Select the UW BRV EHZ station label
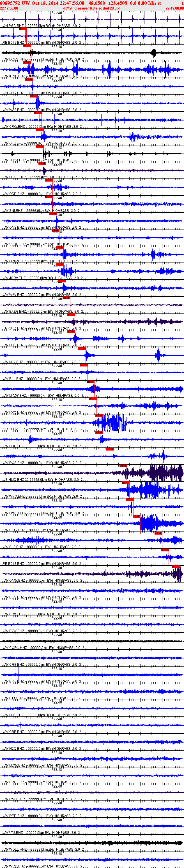This screenshot has width=184, height=868. (x=42, y=614)
